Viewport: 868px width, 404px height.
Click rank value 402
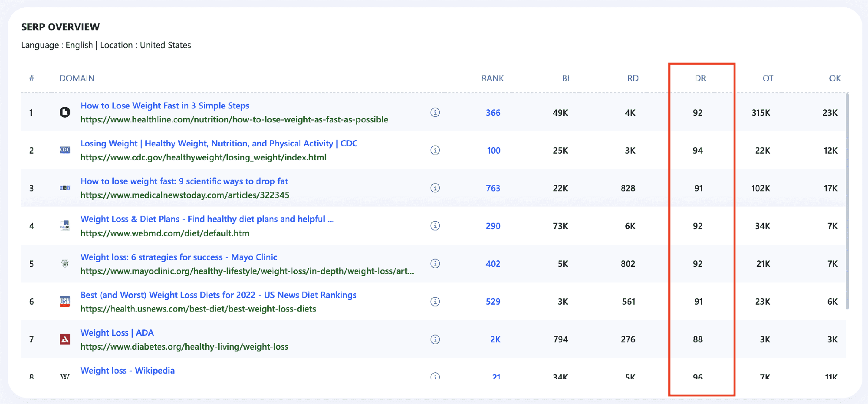[x=493, y=264]
